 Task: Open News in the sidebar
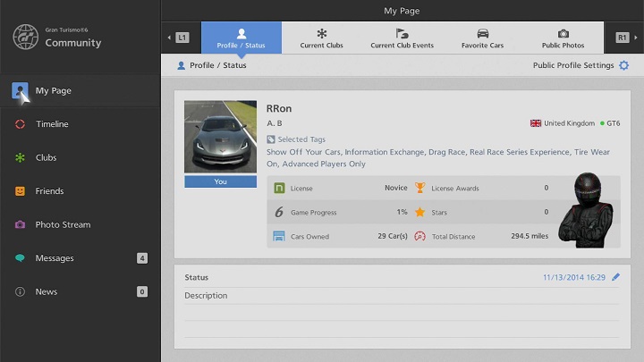[x=47, y=291]
